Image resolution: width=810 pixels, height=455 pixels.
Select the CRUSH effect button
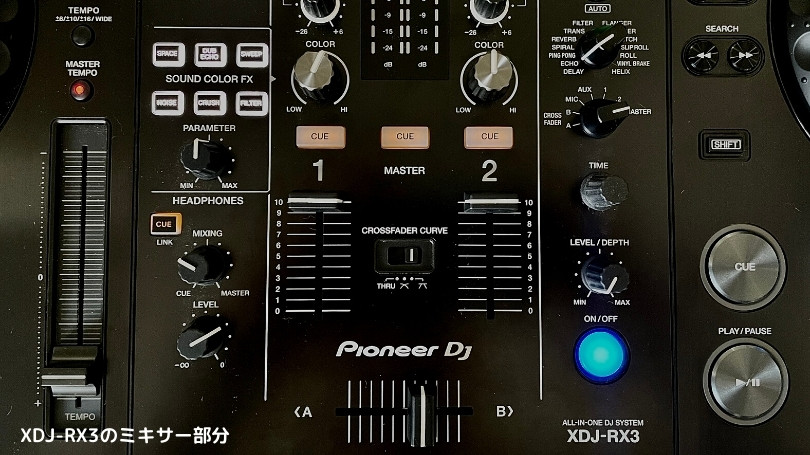pyautogui.click(x=210, y=103)
